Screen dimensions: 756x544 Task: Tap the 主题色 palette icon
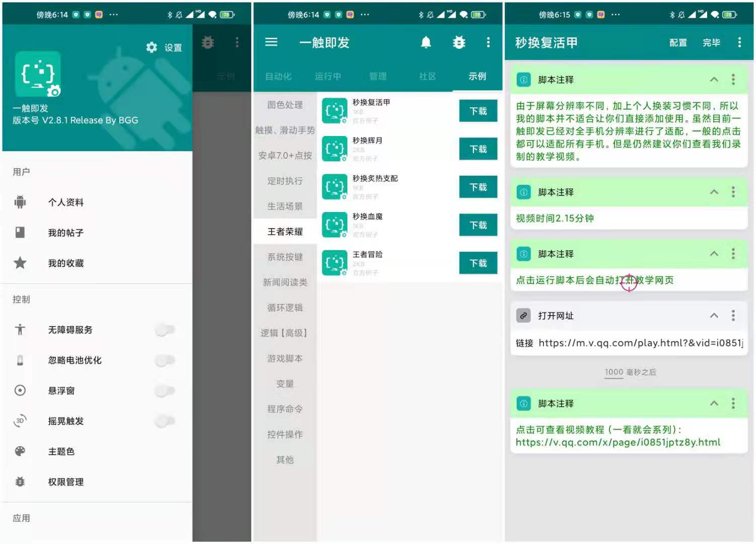[20, 451]
